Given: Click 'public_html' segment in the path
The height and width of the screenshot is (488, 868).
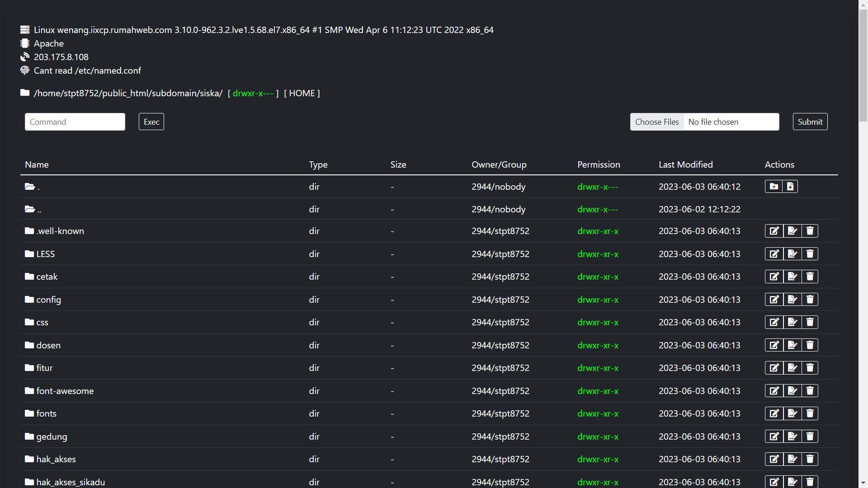Looking at the screenshot, I should (x=125, y=94).
